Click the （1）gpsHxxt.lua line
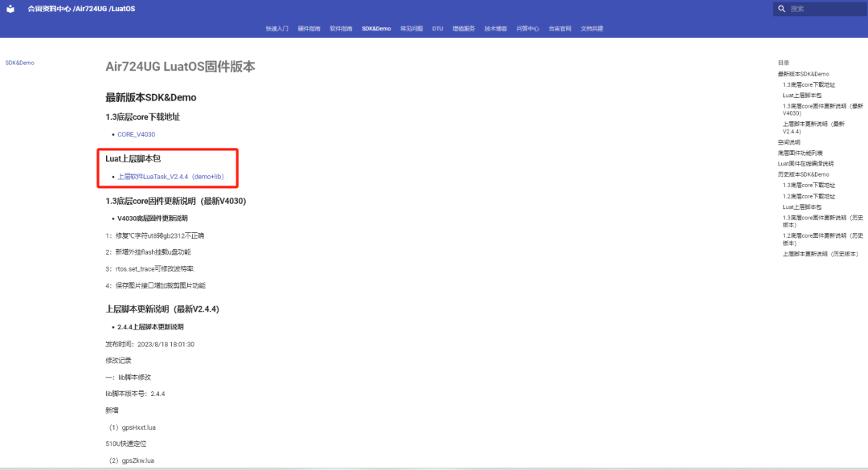 pyautogui.click(x=132, y=427)
